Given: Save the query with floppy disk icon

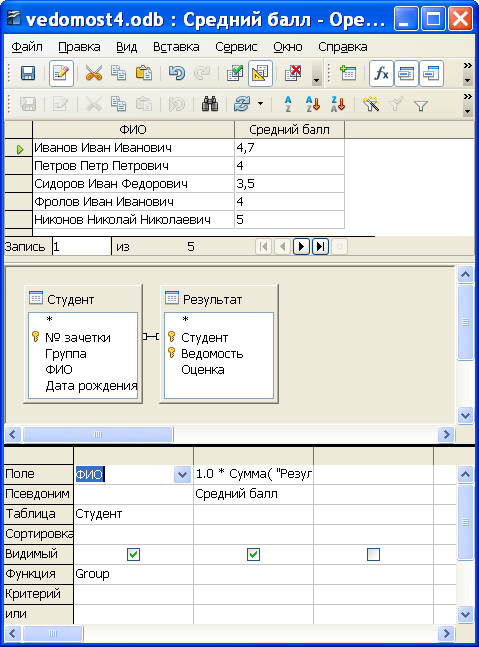Looking at the screenshot, I should pos(28,73).
